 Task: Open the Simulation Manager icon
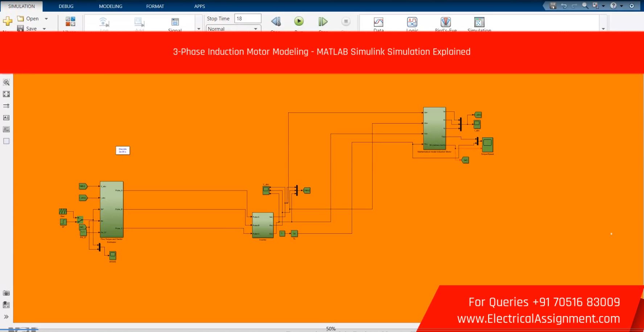click(479, 22)
